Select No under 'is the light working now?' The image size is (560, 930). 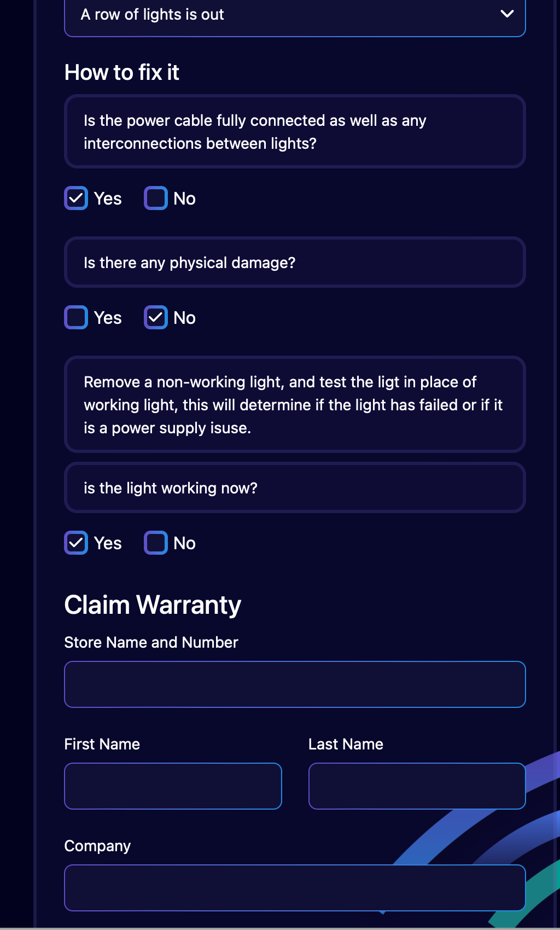[x=156, y=543]
